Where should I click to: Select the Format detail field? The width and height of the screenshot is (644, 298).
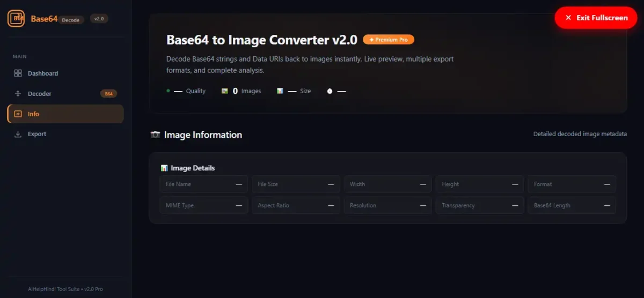572,184
